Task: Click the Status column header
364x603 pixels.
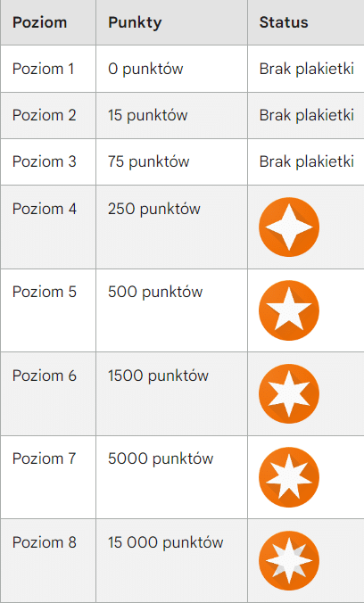Action: click(284, 22)
